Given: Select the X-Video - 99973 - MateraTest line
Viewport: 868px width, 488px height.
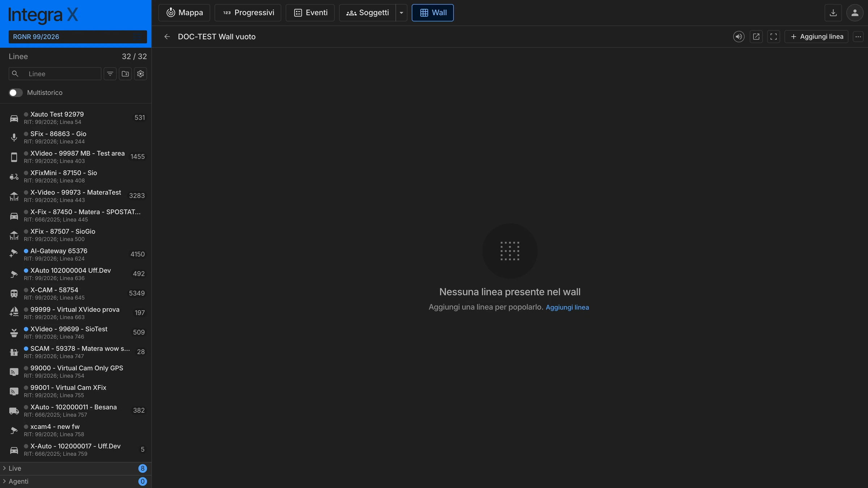Looking at the screenshot, I should [x=76, y=196].
